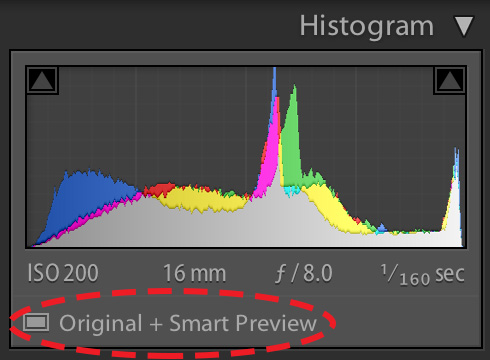
Task: Click the yellow slope right of green peak
Action: (x=330, y=207)
